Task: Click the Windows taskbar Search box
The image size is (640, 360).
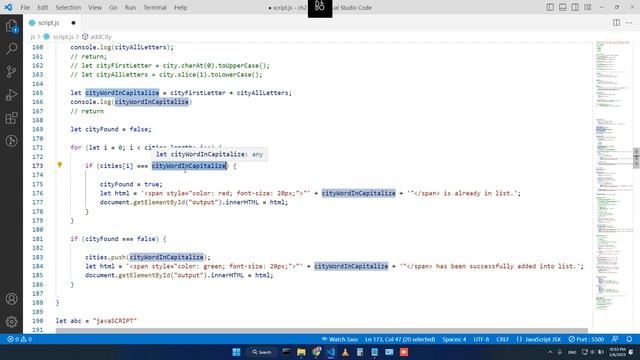Action: coord(262,352)
